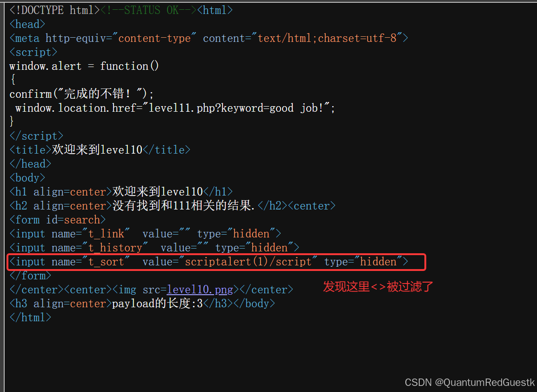
Task: Click the closing html tag line
Action: tap(31, 318)
